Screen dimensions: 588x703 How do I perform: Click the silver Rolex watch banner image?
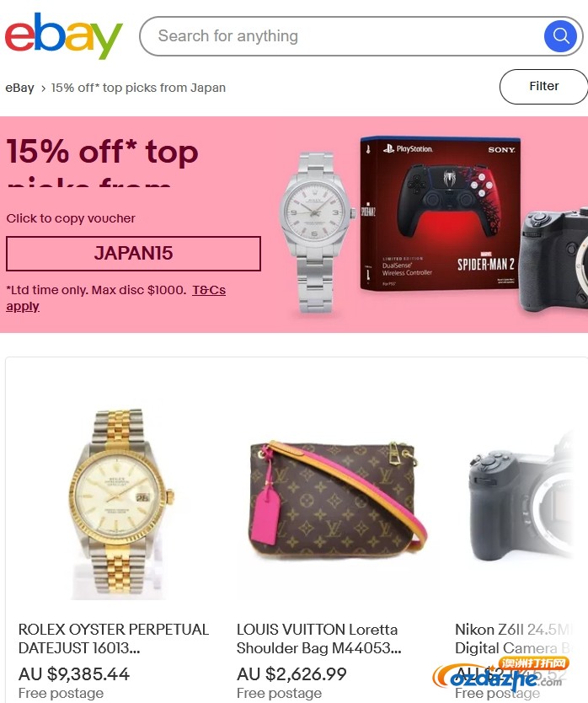316,231
